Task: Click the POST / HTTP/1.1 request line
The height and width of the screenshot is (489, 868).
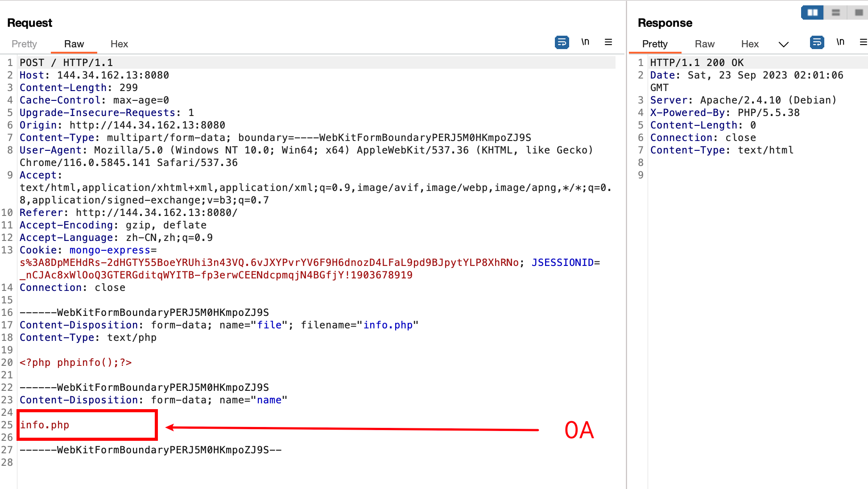Action: pyautogui.click(x=66, y=63)
